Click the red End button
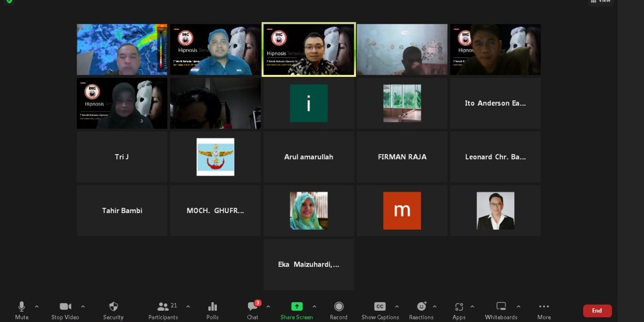The image size is (644, 322). pos(597,311)
